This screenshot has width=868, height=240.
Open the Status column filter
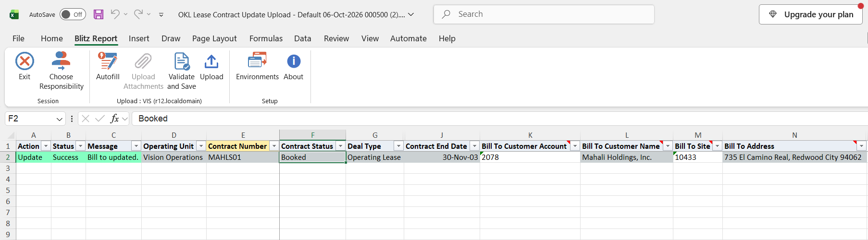(81, 146)
